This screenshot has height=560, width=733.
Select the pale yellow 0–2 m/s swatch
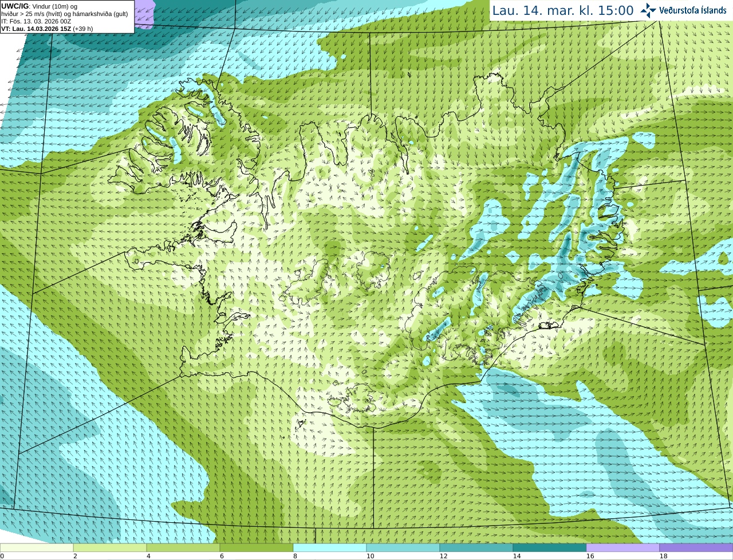[x=37, y=547]
